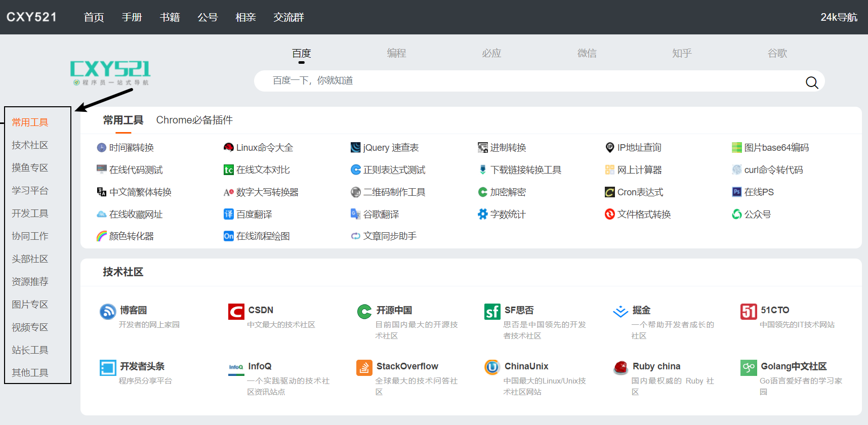Click the Golang中文社区 logo icon
The height and width of the screenshot is (425, 868).
pos(749,368)
